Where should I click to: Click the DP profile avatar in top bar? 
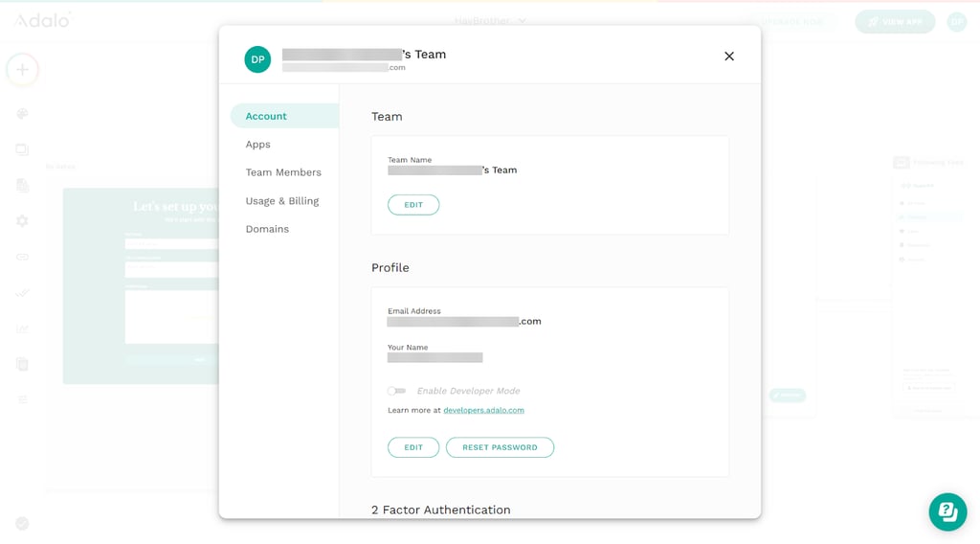tap(957, 22)
